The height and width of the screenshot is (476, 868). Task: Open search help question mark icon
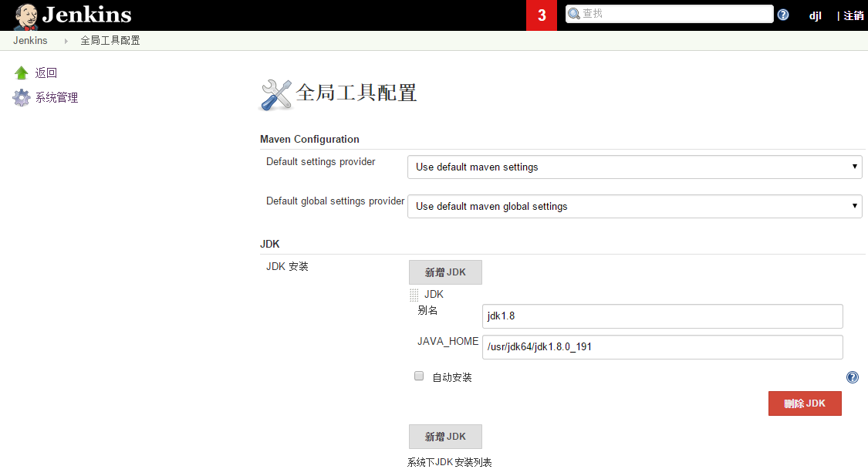[783, 15]
